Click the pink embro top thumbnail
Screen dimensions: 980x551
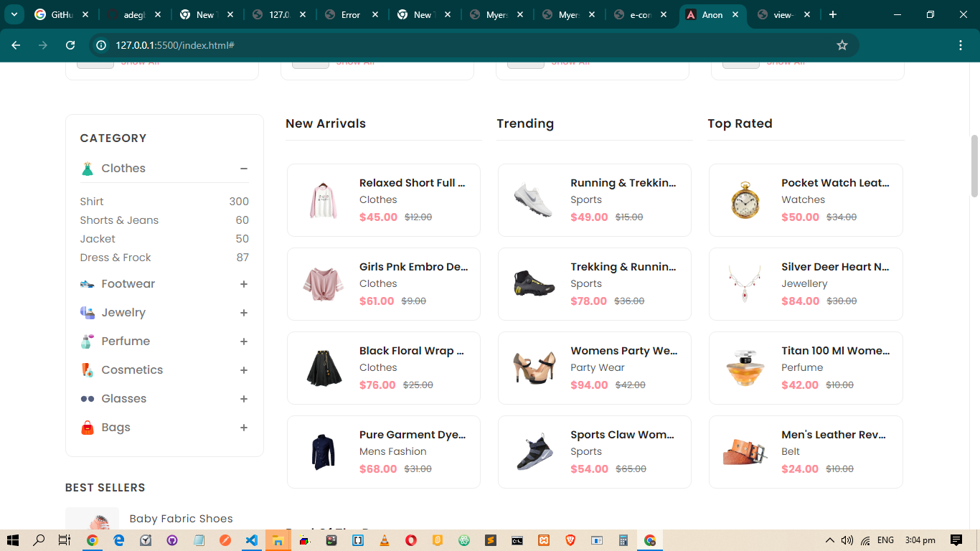[323, 284]
